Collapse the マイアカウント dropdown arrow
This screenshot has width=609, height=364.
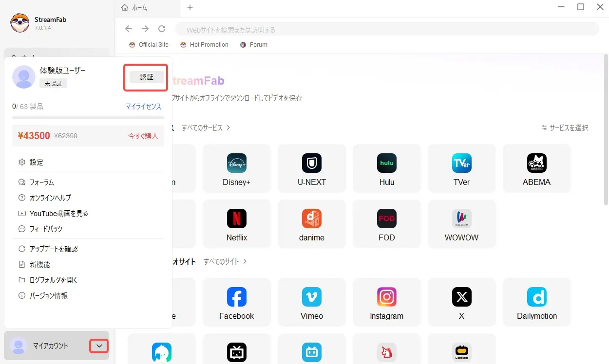(x=99, y=346)
